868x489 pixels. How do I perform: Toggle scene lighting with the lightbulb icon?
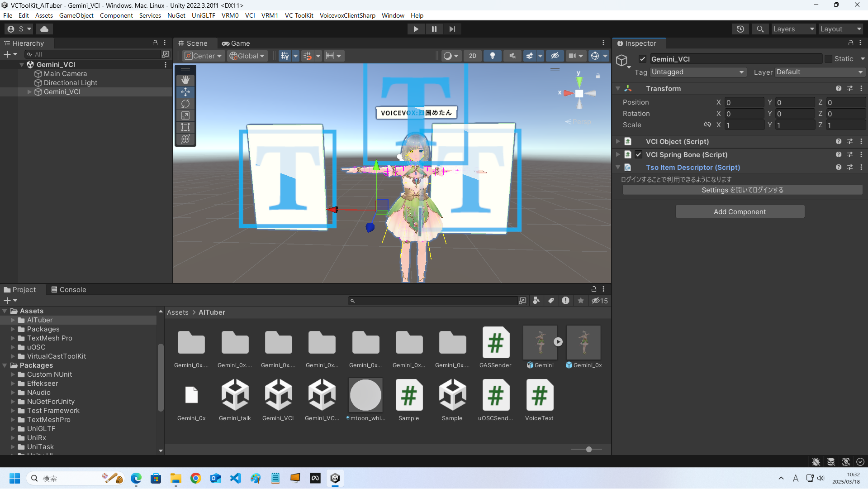pos(492,56)
